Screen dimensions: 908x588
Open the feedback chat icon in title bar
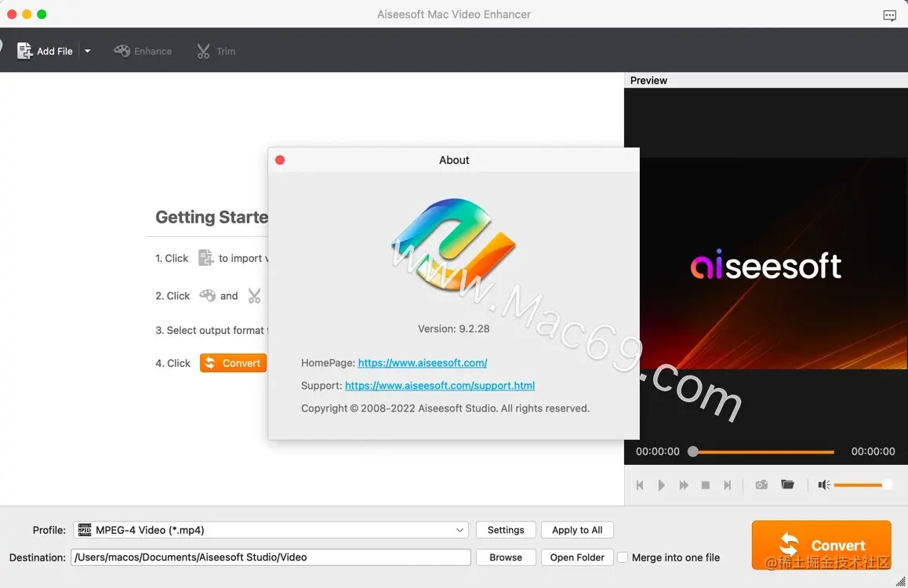click(889, 15)
